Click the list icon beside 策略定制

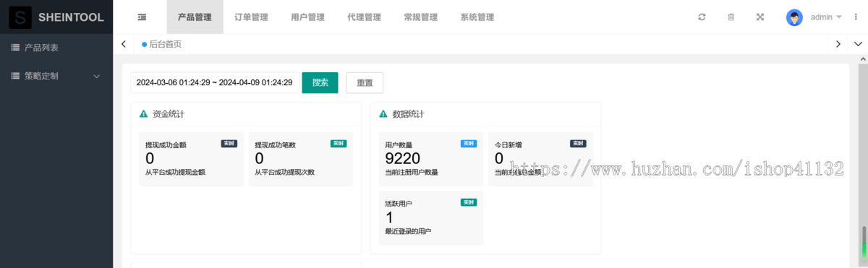[15, 75]
